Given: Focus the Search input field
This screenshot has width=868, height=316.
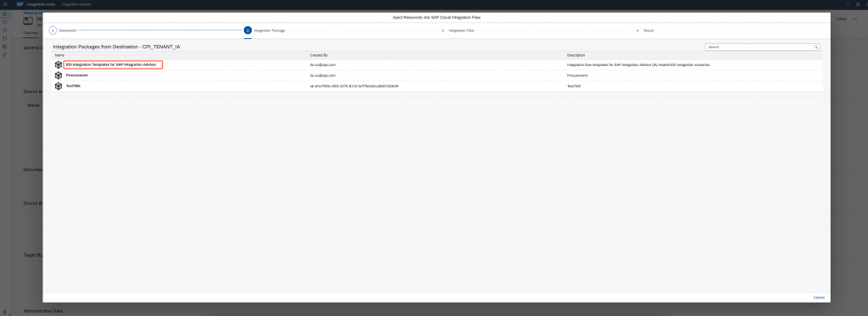Looking at the screenshot, I should [x=762, y=47].
